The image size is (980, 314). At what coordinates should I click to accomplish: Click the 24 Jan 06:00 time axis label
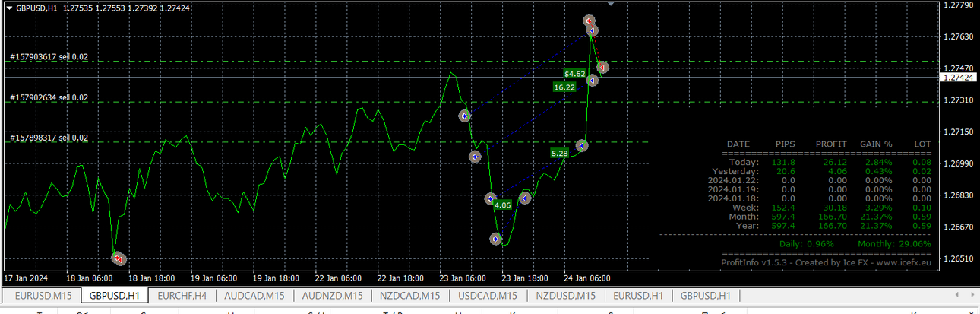click(x=586, y=278)
